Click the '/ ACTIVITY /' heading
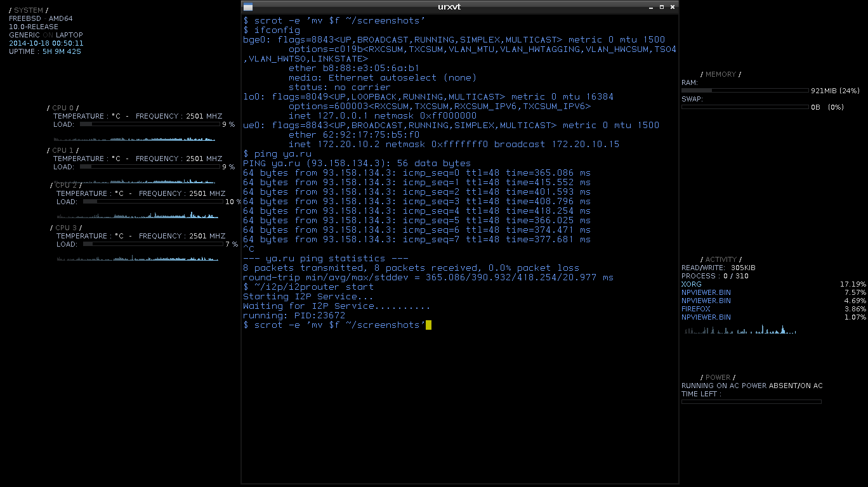Viewport: 868px width, 487px height. pyautogui.click(x=721, y=260)
